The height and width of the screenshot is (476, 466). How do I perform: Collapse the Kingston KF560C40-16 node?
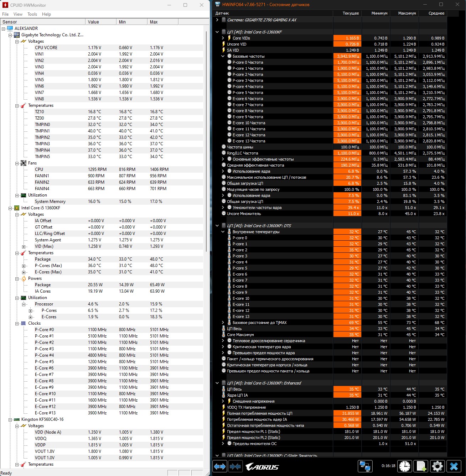coord(10,419)
